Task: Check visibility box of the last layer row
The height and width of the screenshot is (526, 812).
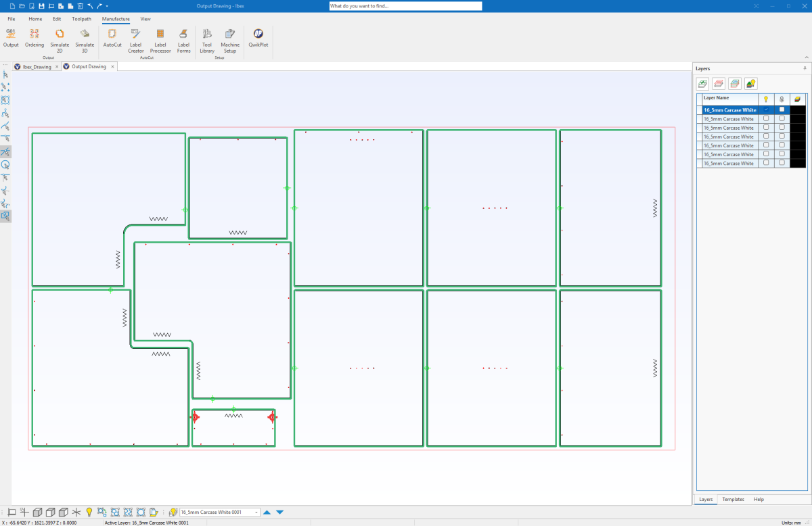Action: coord(766,163)
